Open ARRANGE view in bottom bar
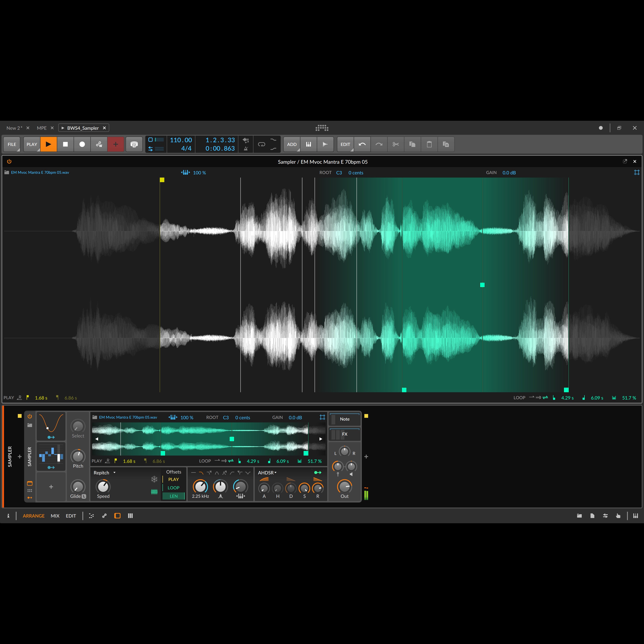 point(34,516)
